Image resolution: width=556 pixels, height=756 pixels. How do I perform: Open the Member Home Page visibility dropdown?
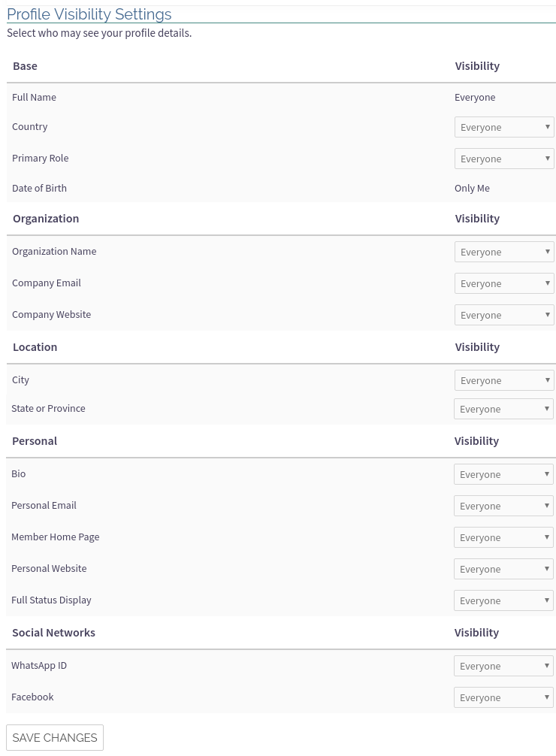[x=503, y=537]
